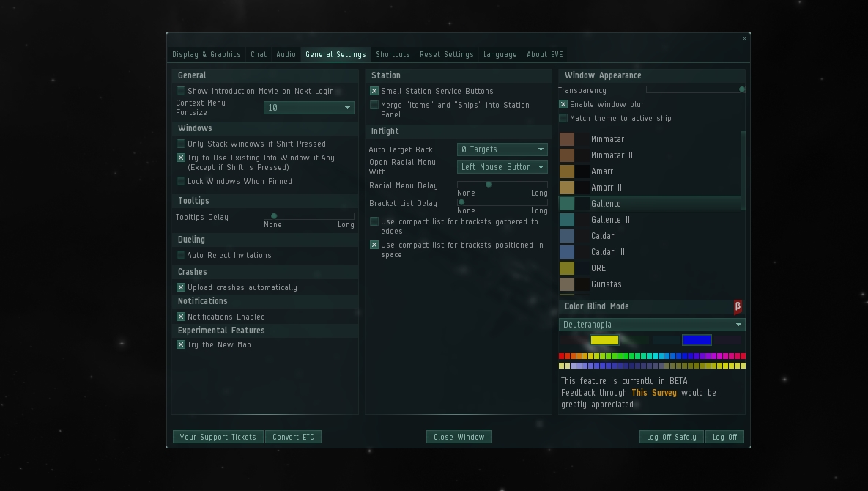868x491 pixels.
Task: Uncheck compact list for brackets positioned in space
Action: (374, 245)
